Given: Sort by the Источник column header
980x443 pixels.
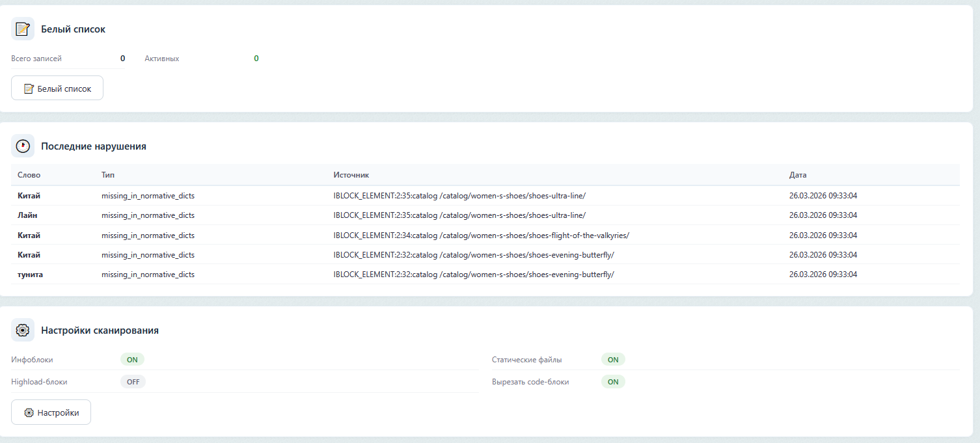Looking at the screenshot, I should click(351, 175).
